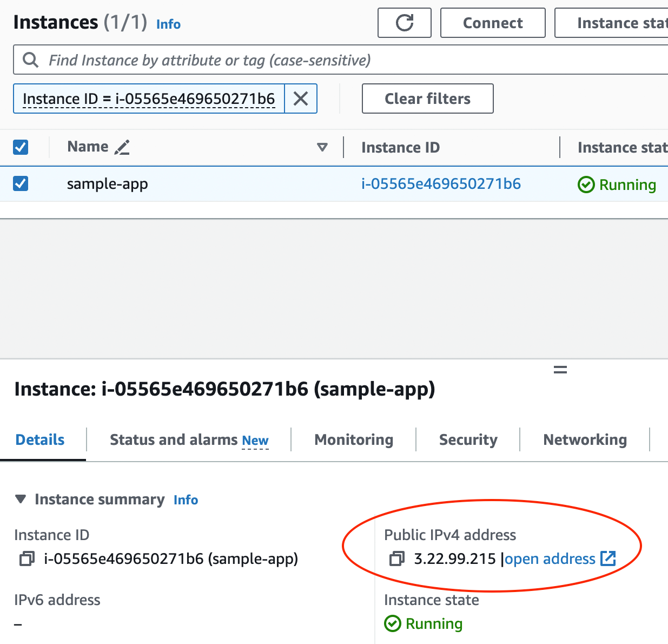Click Info link next to Instances heading

coord(168,24)
